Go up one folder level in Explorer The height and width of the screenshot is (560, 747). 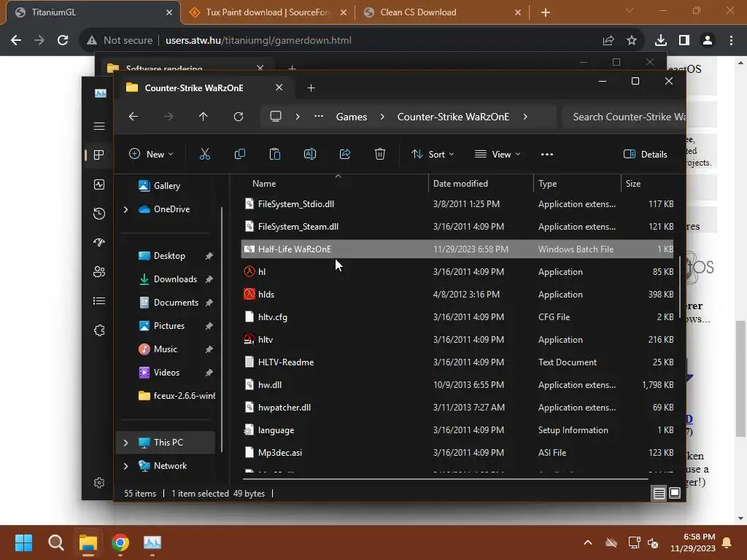[x=204, y=117]
